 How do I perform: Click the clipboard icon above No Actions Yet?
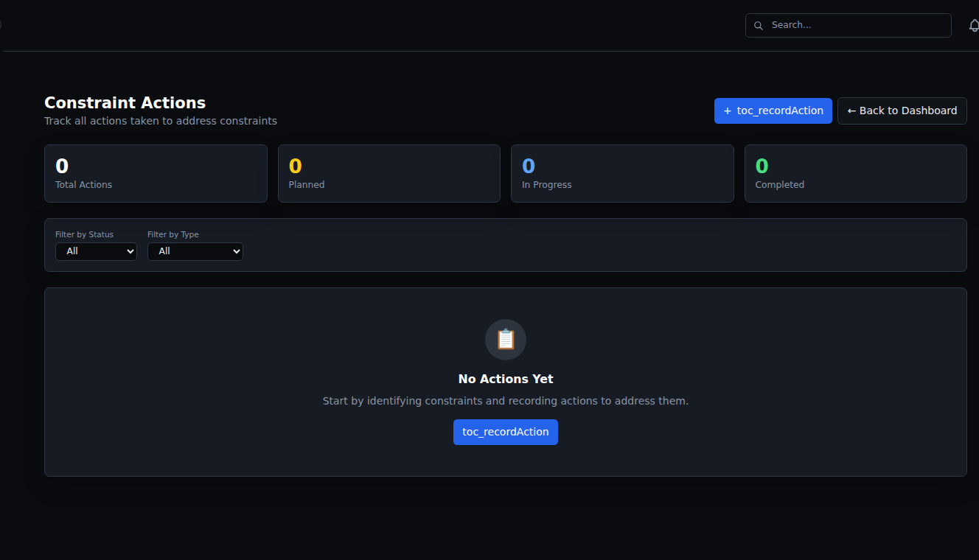click(506, 340)
